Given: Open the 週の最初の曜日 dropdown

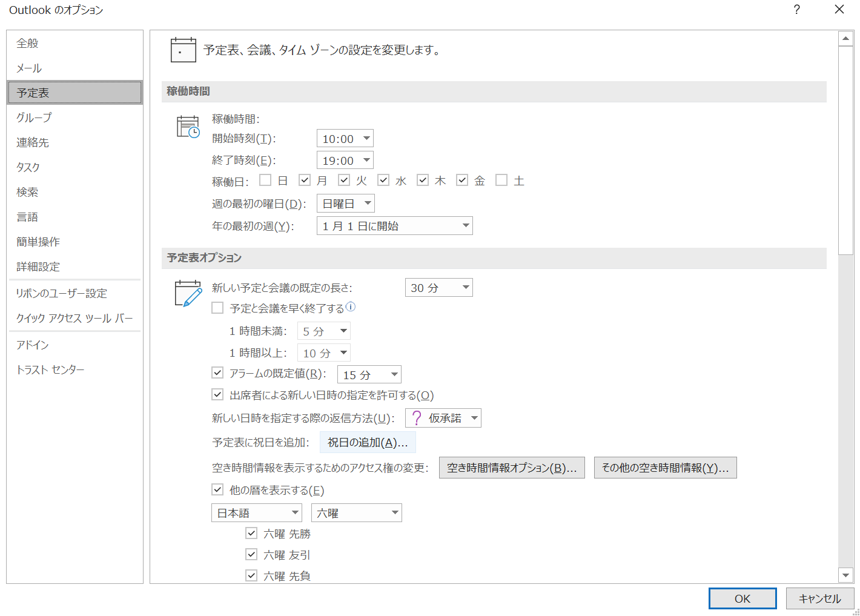Looking at the screenshot, I should pos(346,204).
